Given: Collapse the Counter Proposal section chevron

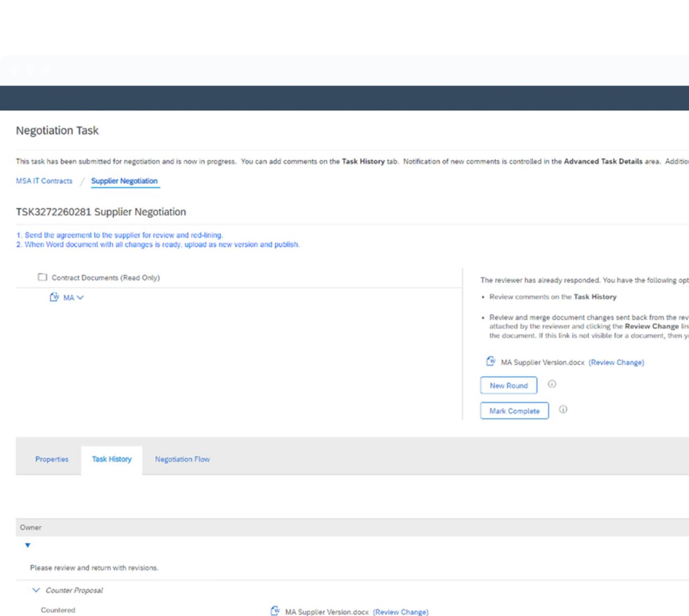Looking at the screenshot, I should (36, 590).
